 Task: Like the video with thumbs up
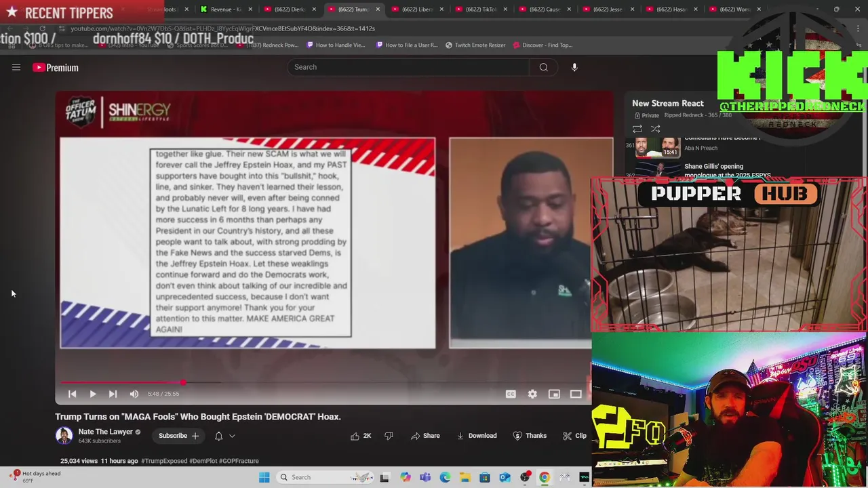(x=361, y=436)
